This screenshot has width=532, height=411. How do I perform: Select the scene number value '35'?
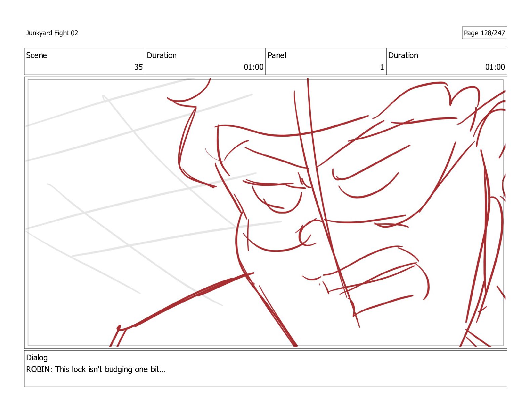(138, 67)
